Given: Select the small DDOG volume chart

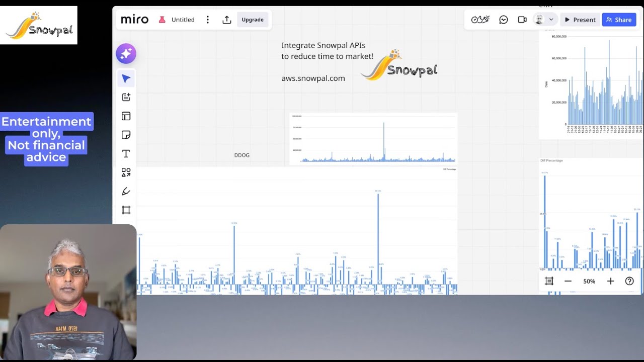Looking at the screenshot, I should tap(373, 139).
